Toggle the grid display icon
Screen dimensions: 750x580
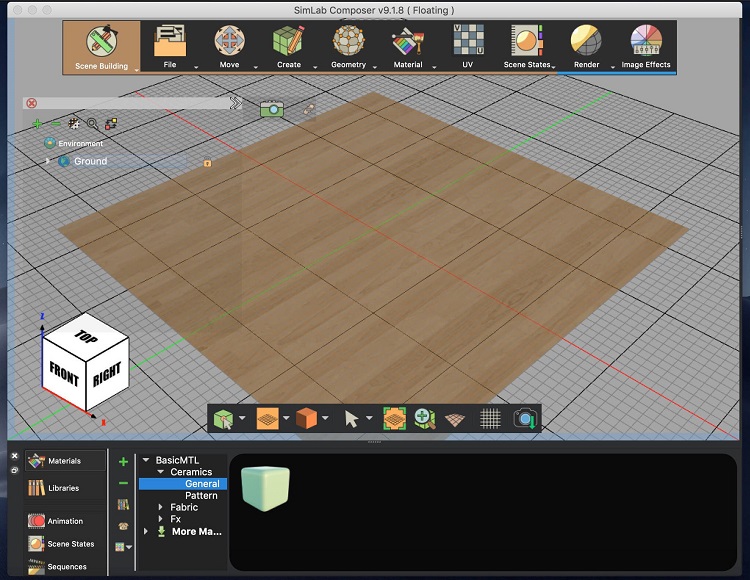click(x=490, y=419)
